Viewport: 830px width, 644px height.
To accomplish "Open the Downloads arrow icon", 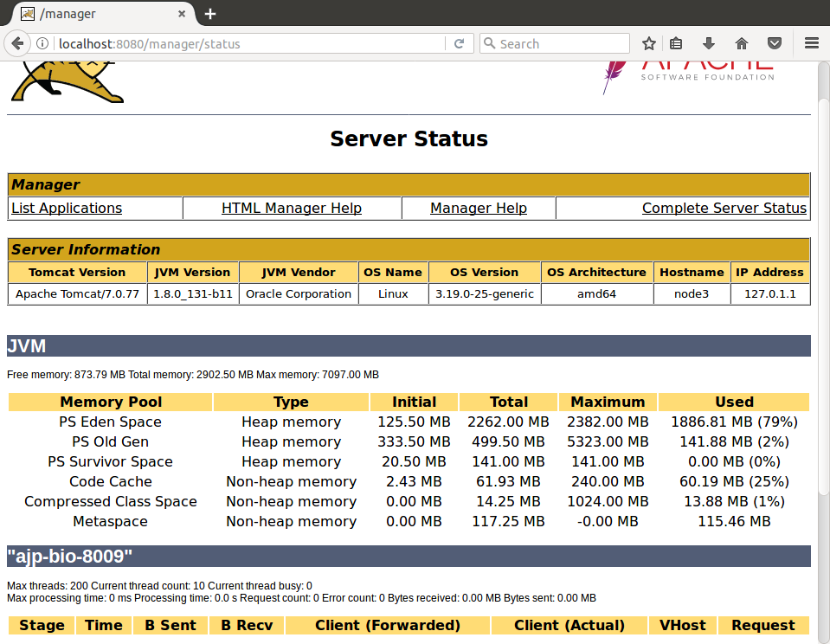I will click(x=709, y=43).
